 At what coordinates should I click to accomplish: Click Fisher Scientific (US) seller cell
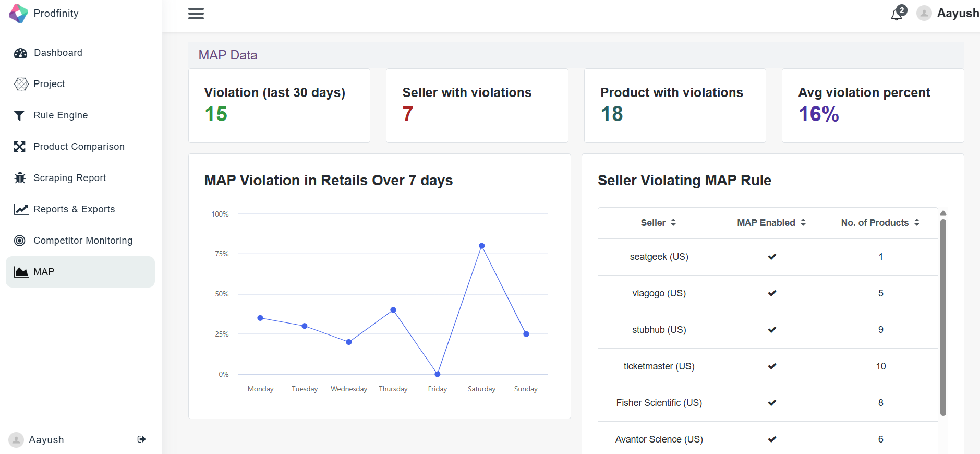click(659, 403)
